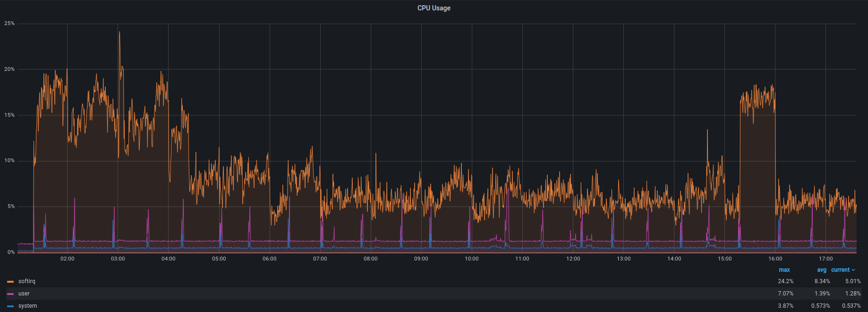Click the orange softirq color swatch
Screen dimensions: 868x312
coord(10,282)
